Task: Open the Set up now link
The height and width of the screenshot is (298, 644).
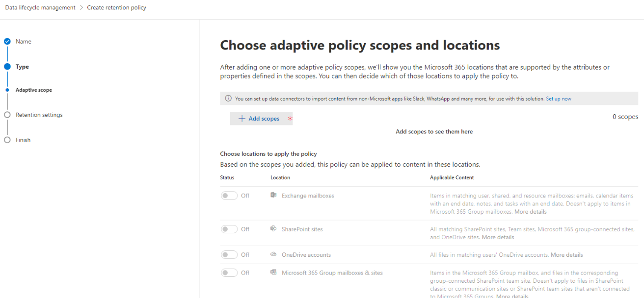Action: point(559,98)
